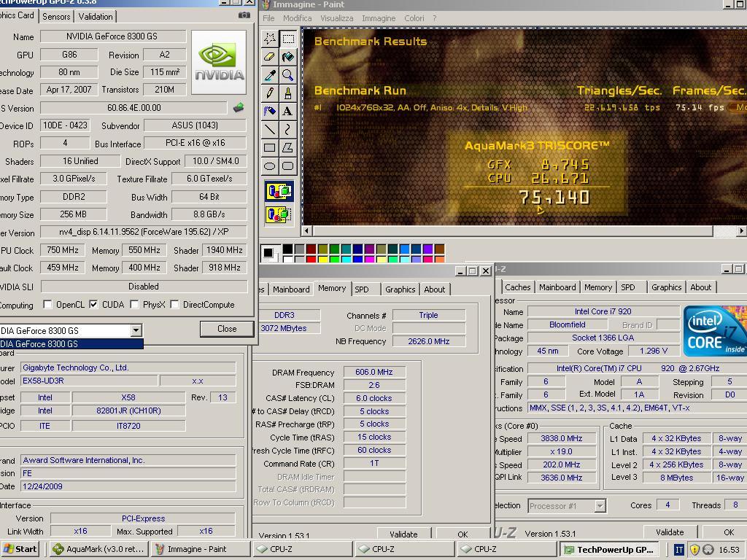
Task: Open the Immagine menu in Paint
Action: click(x=379, y=18)
